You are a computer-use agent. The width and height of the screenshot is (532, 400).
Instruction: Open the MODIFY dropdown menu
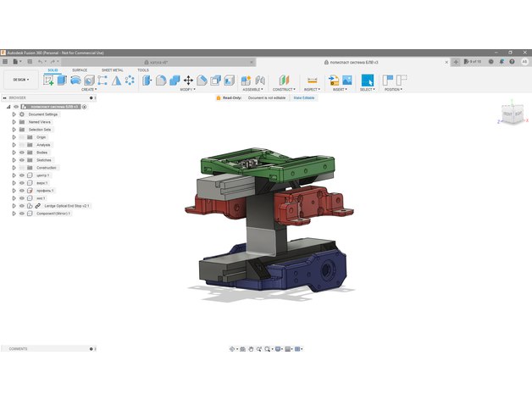click(x=187, y=89)
